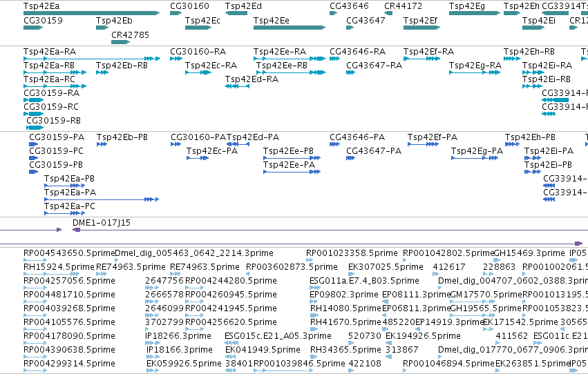
Task: Click the Tsp42Ei-RB transcript
Action: [532, 86]
